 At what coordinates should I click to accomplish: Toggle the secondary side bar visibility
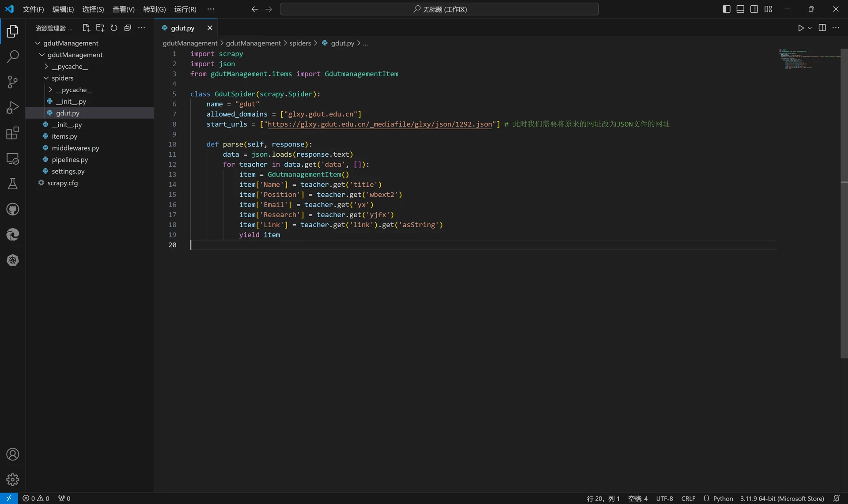754,9
